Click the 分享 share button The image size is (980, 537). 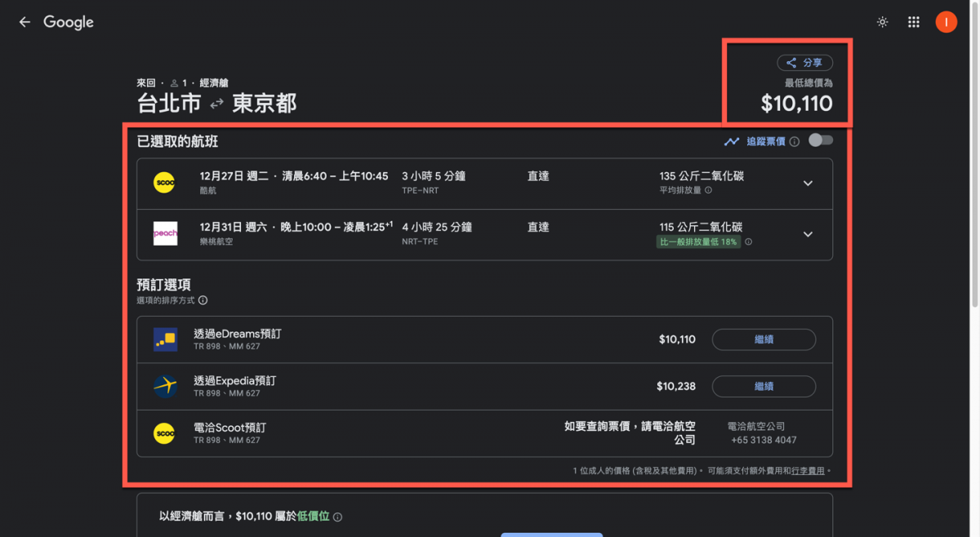pos(804,63)
